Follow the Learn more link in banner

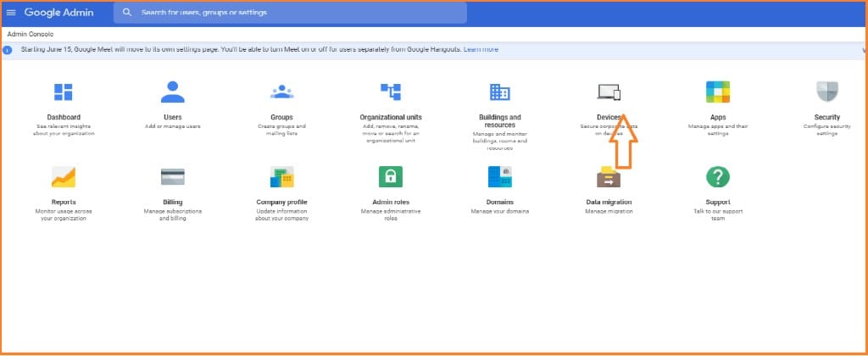pos(481,50)
